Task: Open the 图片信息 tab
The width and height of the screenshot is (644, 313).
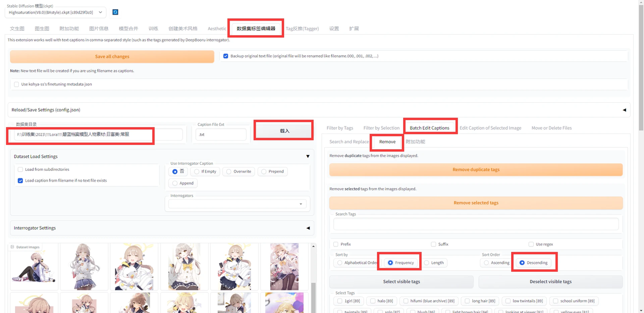Action: coord(98,29)
